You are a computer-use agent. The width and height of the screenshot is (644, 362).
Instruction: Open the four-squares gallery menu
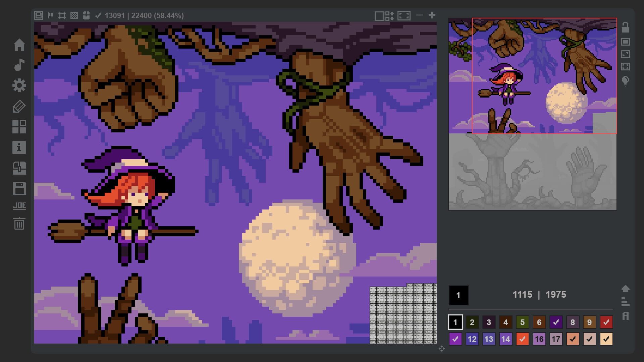[19, 127]
